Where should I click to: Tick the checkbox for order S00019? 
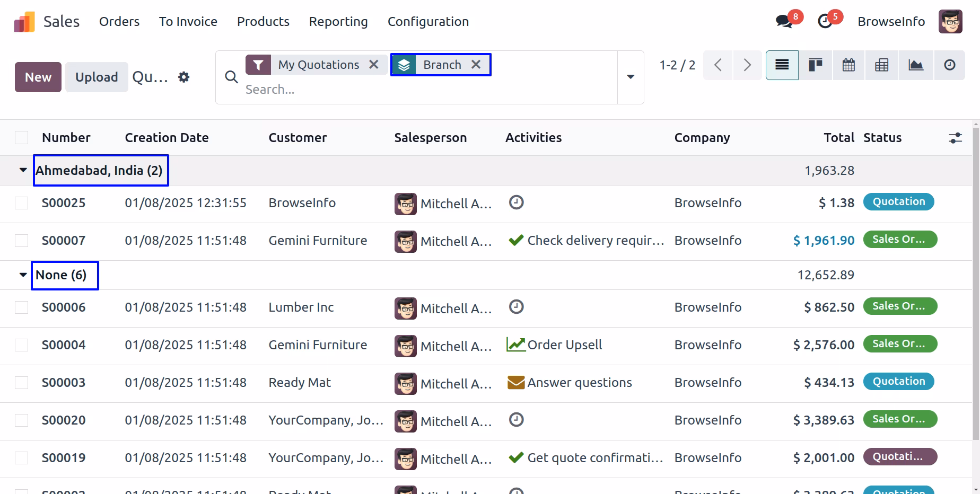pyautogui.click(x=21, y=458)
